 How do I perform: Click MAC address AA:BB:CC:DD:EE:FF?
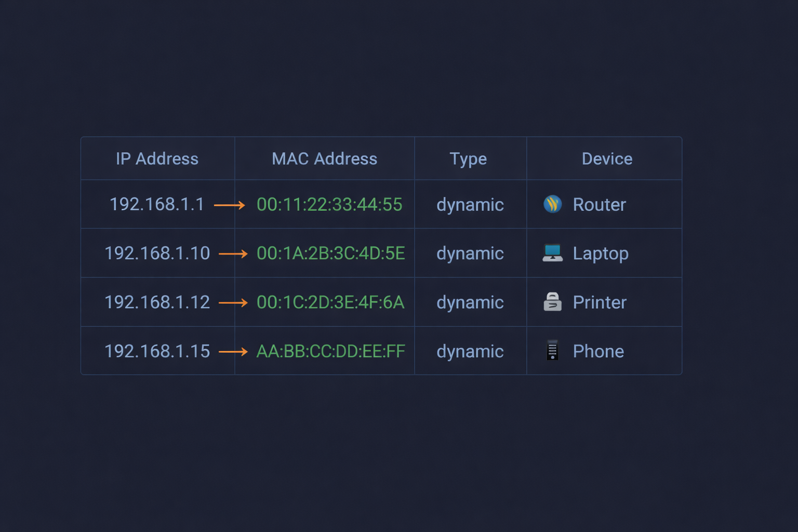[330, 351]
